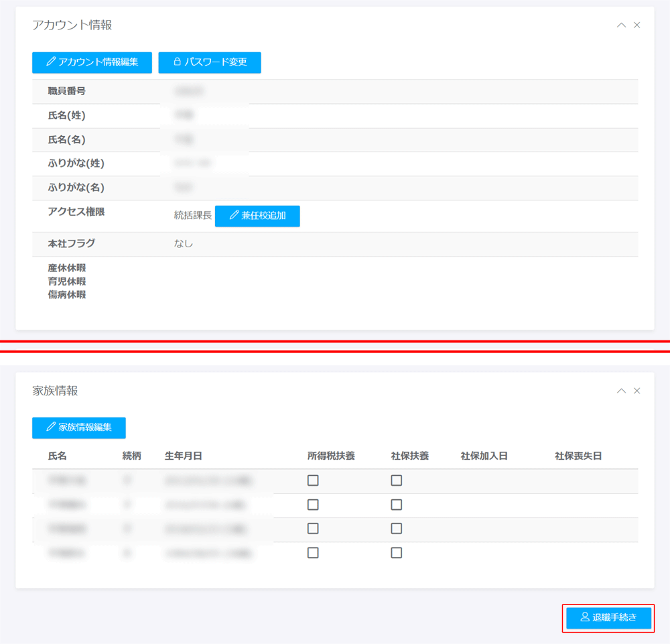Check 所得税扶養 for the first family member

click(x=313, y=480)
